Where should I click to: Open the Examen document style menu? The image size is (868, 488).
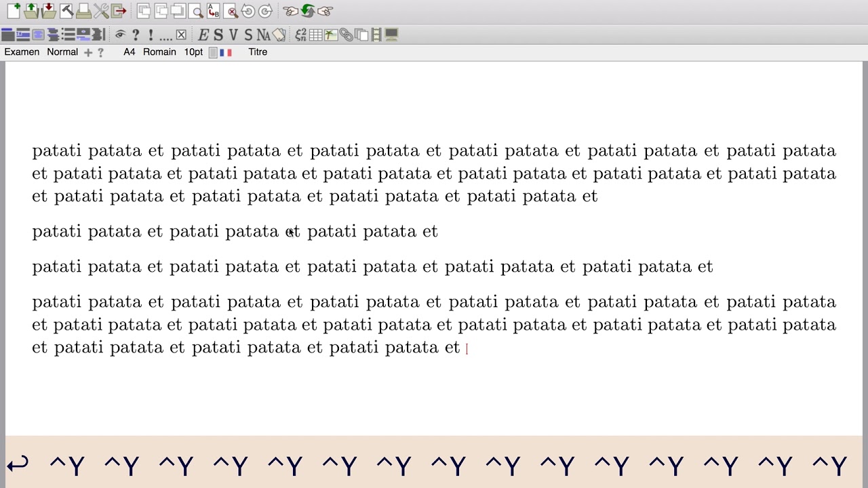point(22,52)
